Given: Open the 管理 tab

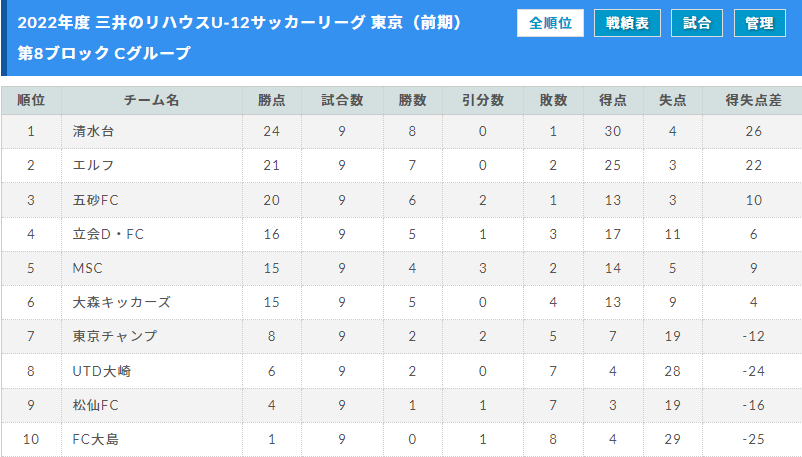Looking at the screenshot, I should coord(766,23).
